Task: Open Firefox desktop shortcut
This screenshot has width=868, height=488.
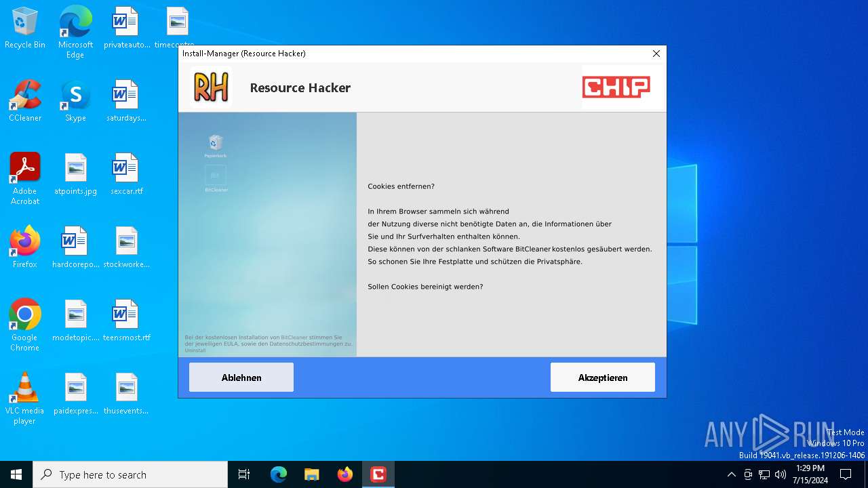Action: click(x=25, y=248)
